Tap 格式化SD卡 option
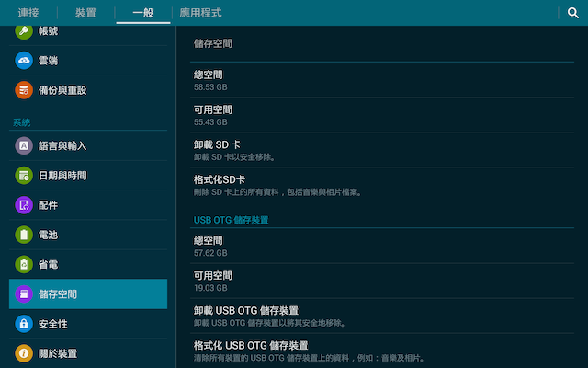This screenshot has height=368, width=588. coord(382,185)
